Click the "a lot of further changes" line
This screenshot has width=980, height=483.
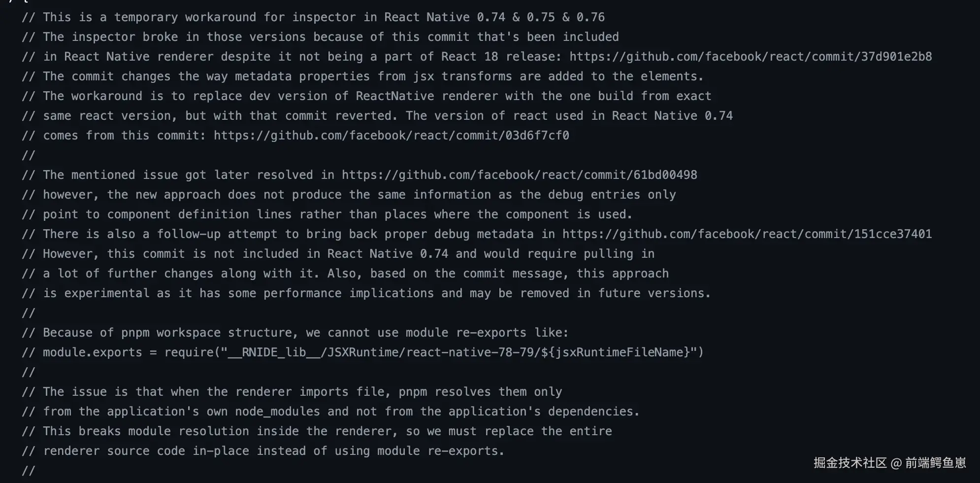point(345,274)
